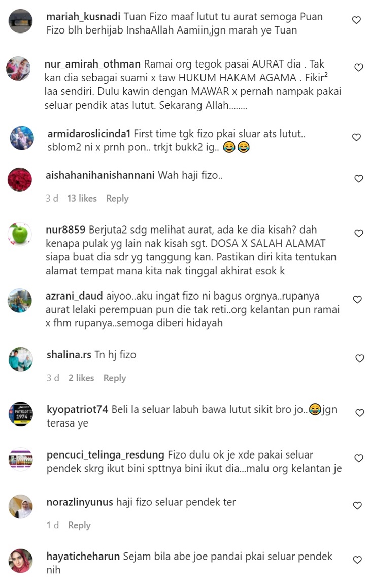Open aishahanihanishannani's red roses avatar
Viewport: 369px width, 588px height.
click(x=19, y=180)
